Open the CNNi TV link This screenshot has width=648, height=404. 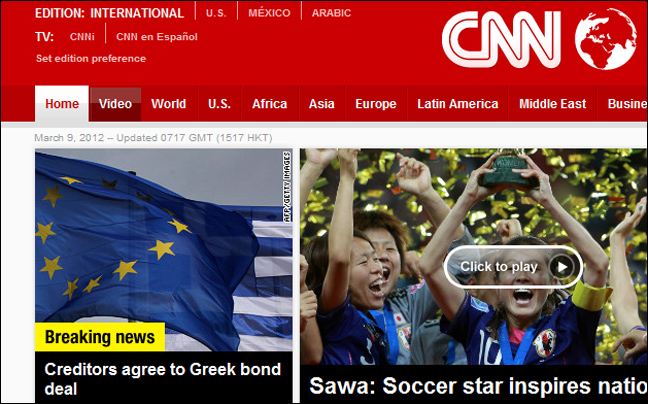[x=82, y=37]
